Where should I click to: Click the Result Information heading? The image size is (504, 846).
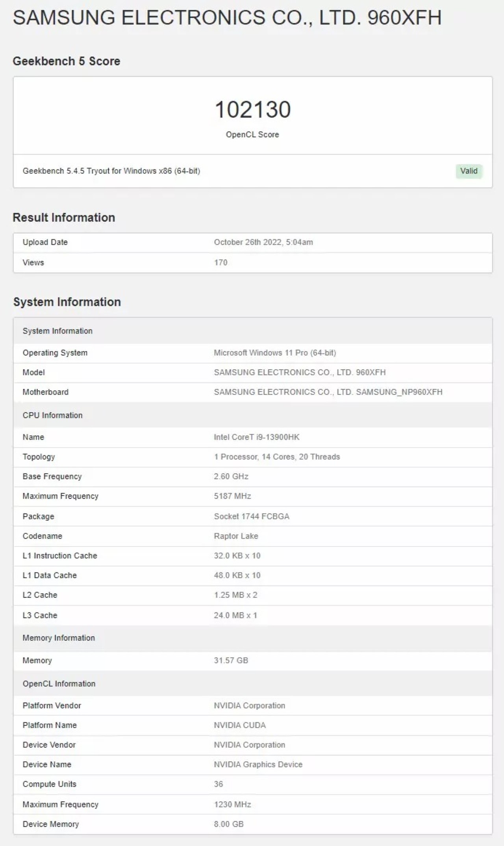click(64, 217)
